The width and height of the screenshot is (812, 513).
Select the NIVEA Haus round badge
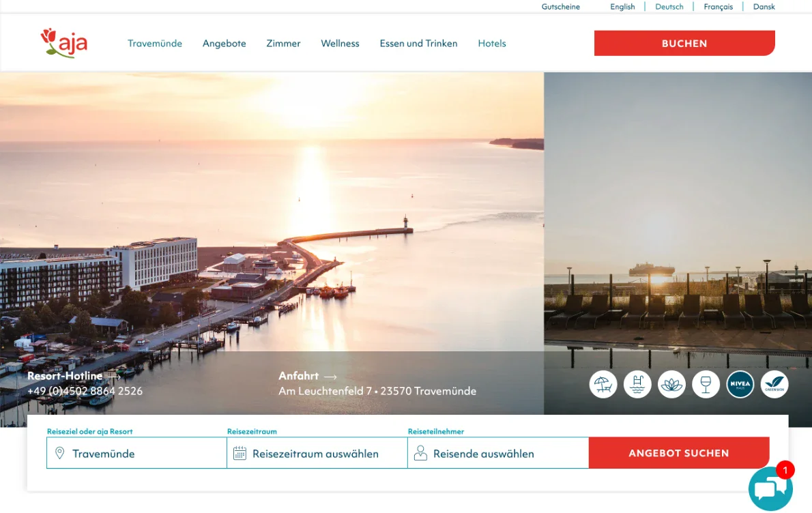click(740, 384)
